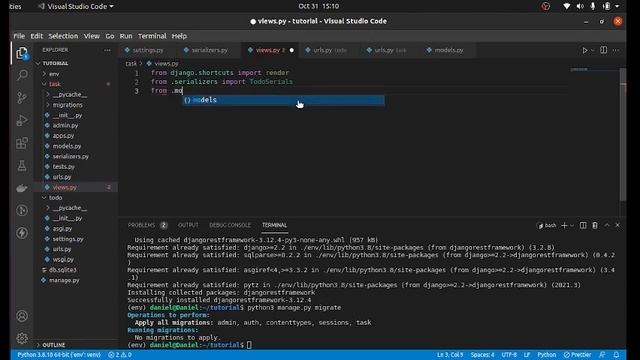The height and width of the screenshot is (360, 640).
Task: Open the Selection menu
Action: 63,36
